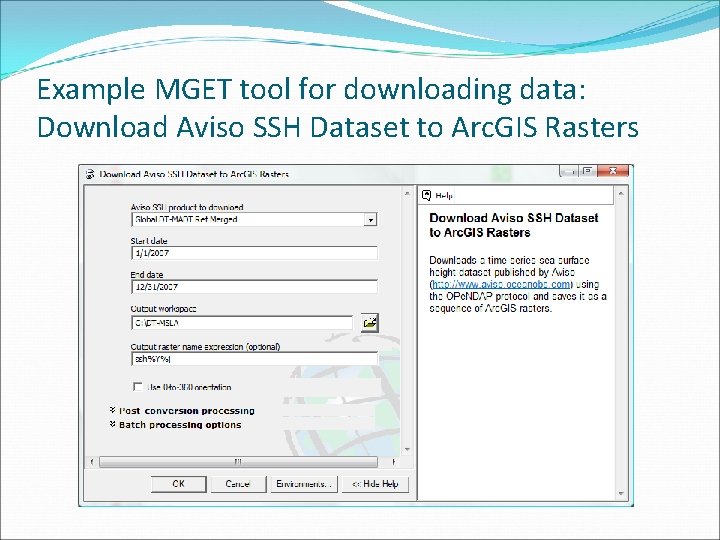This screenshot has width=720, height=540.
Task: Select the Global DT-MADT Ref Merged combo box
Action: pos(254,220)
